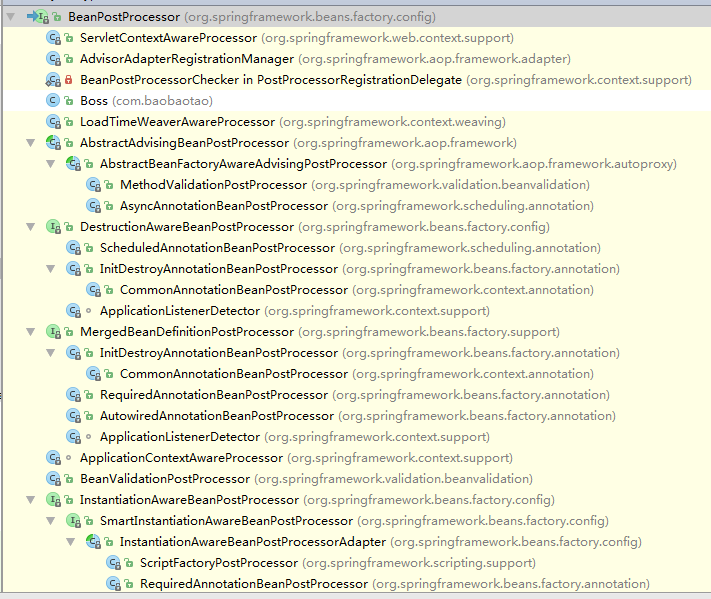Viewport: 711px width, 599px height.
Task: Collapse AbstractAdvisingBeanPostProcessor node arrow
Action: (x=30, y=143)
